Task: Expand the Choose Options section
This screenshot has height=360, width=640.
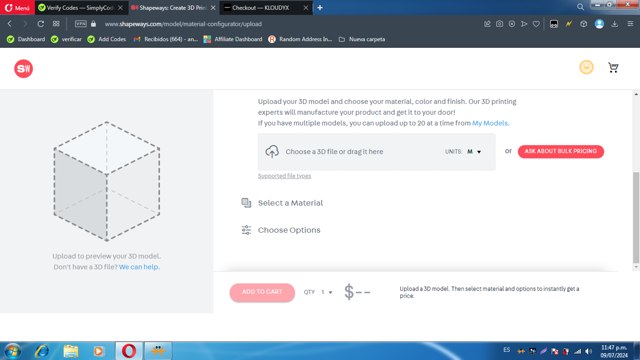Action: 289,230
